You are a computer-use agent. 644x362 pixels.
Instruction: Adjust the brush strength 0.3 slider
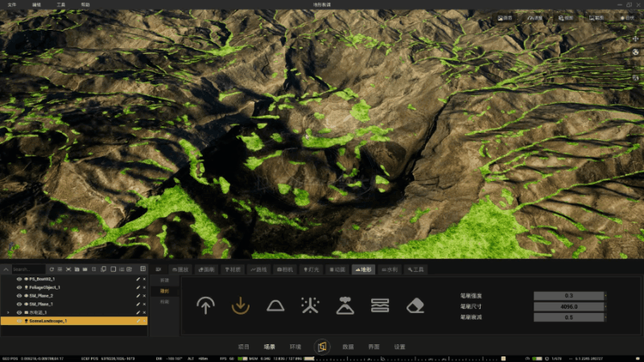coord(569,295)
